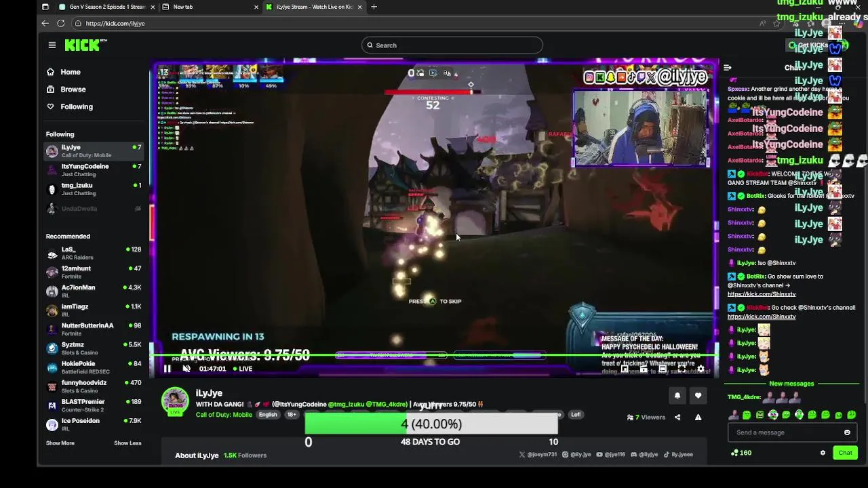
Task: Click iLyJye channel avatar
Action: click(x=175, y=400)
